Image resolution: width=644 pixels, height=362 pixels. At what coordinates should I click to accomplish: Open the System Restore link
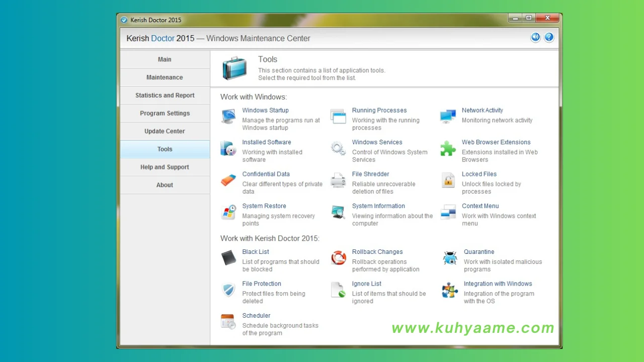click(x=264, y=206)
